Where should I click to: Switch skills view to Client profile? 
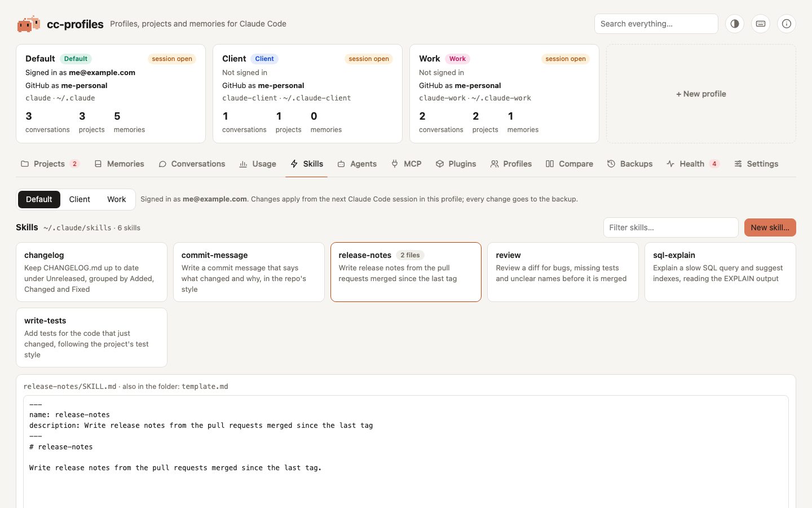click(x=80, y=199)
